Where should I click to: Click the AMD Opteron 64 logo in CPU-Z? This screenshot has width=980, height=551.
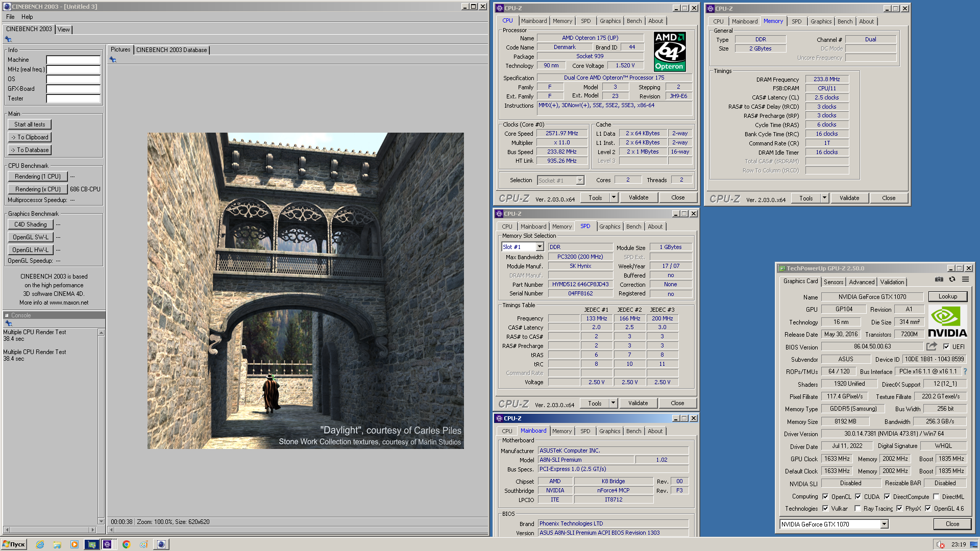click(x=670, y=52)
